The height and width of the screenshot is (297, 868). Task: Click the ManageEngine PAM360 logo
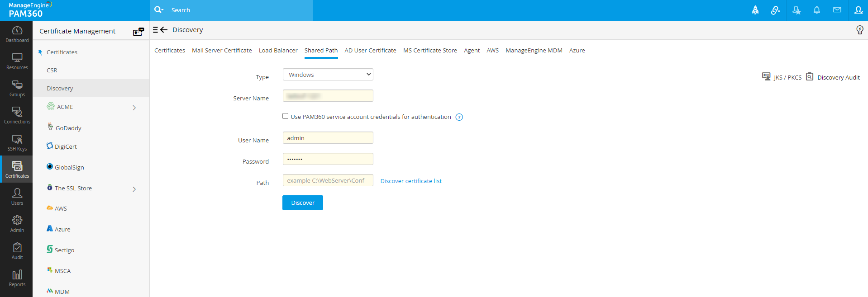[x=30, y=10]
